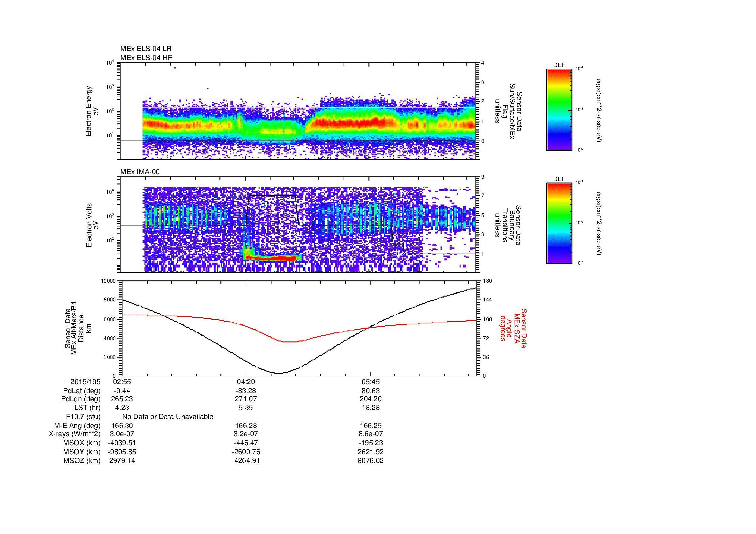756x534 pixels.
Task: Select MSOY value '-2609.76'
Action: 246,452
